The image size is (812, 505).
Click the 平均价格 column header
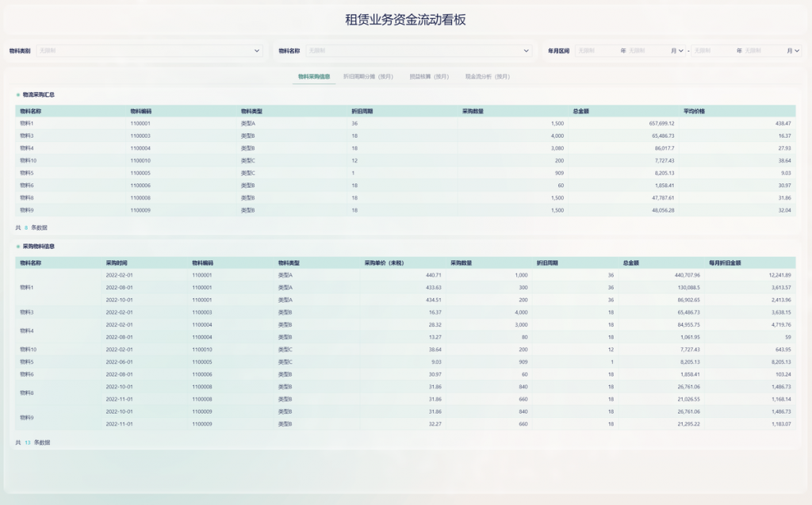[694, 111]
